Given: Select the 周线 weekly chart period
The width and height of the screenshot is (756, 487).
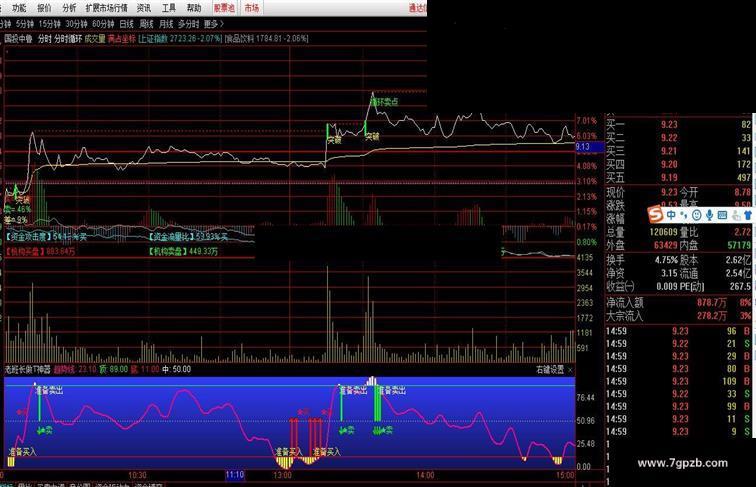Looking at the screenshot, I should click(146, 24).
